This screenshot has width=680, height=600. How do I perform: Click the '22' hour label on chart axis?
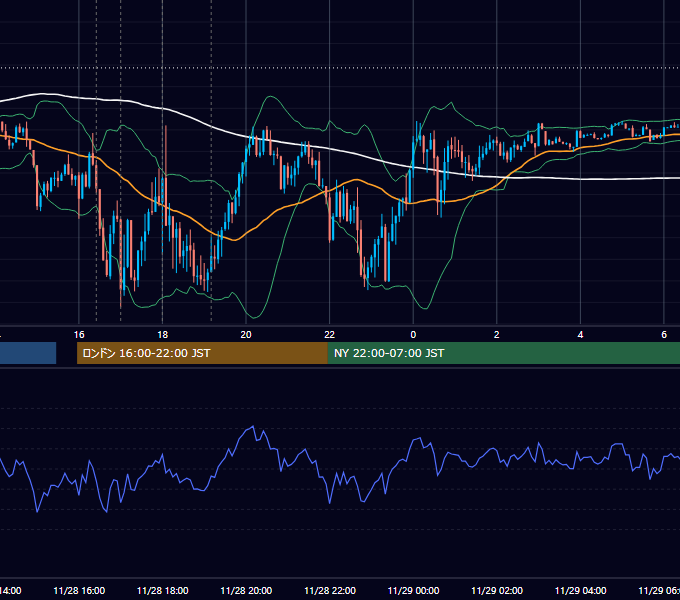point(330,335)
